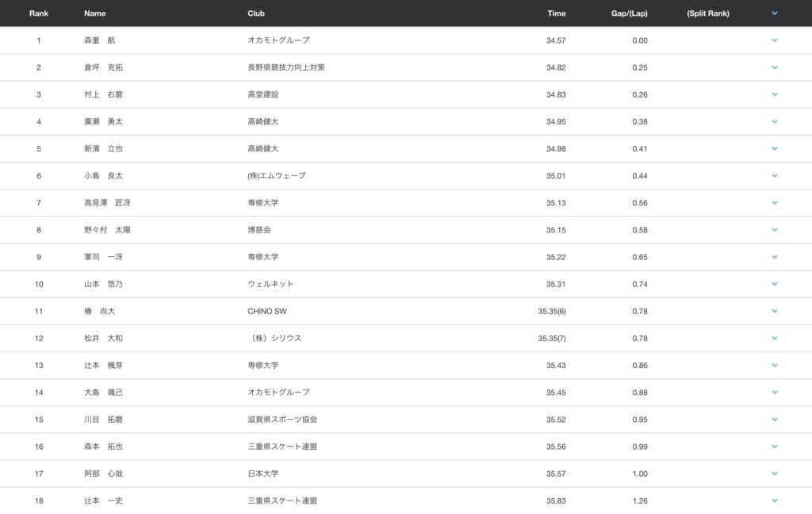
Task: Expand rank 6 小島 良太 row chevron
Action: click(774, 175)
